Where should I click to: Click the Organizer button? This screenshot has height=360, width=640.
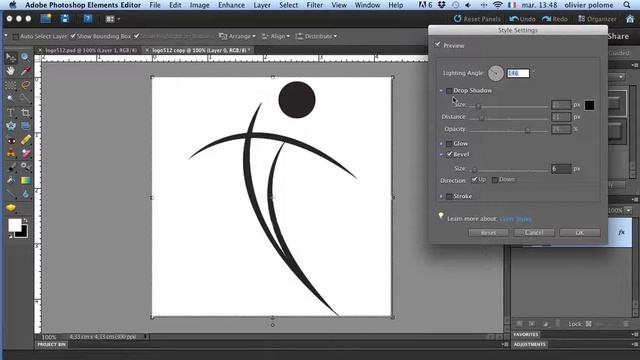tap(597, 19)
